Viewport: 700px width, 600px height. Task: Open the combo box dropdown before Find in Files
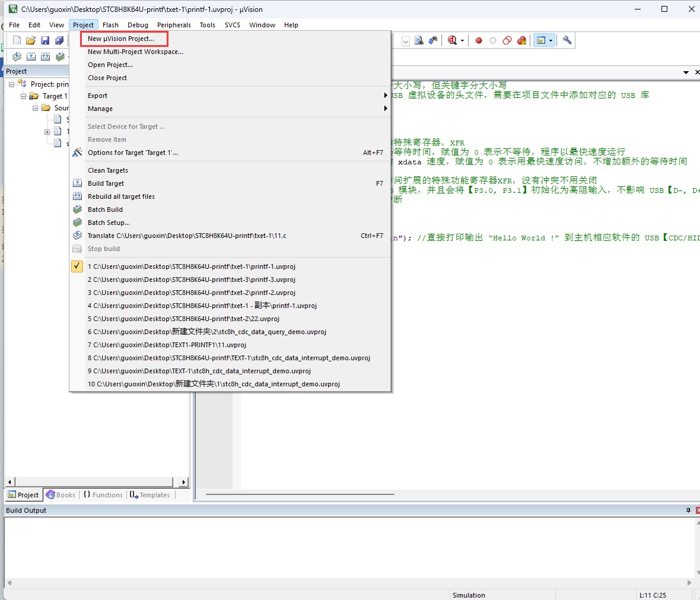405,42
